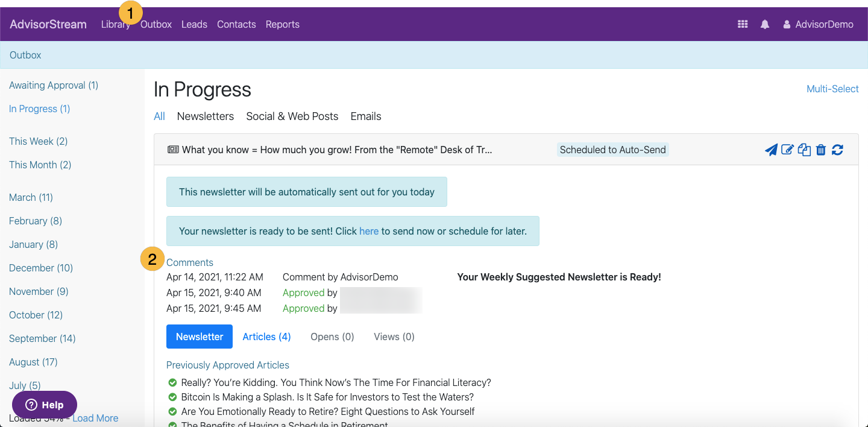View December (10) items
Screen dimensions: 868x427
(41, 268)
